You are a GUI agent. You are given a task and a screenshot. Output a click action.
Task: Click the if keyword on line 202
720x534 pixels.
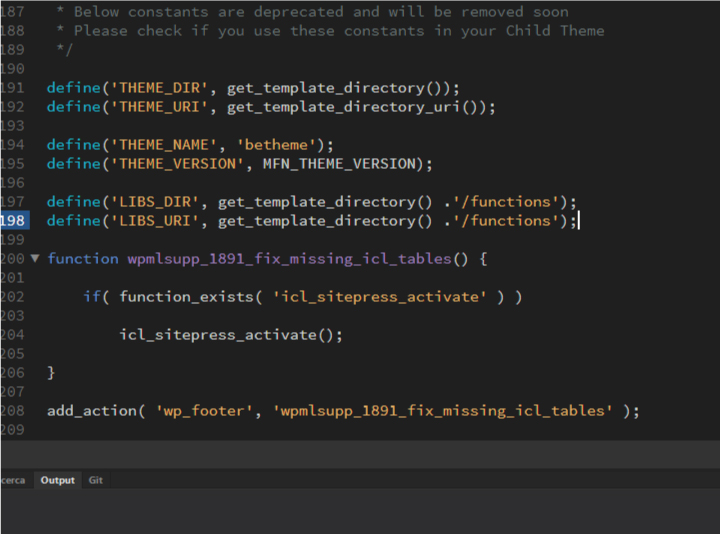coord(92,297)
